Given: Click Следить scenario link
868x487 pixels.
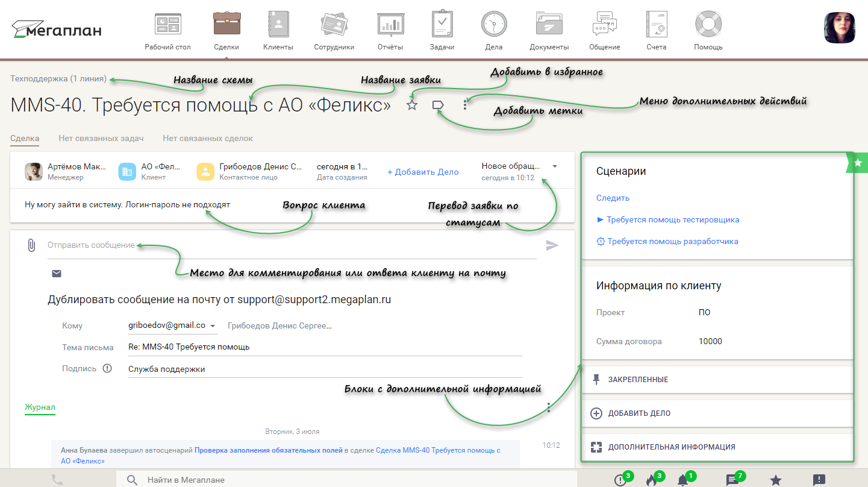Looking at the screenshot, I should click(x=613, y=198).
